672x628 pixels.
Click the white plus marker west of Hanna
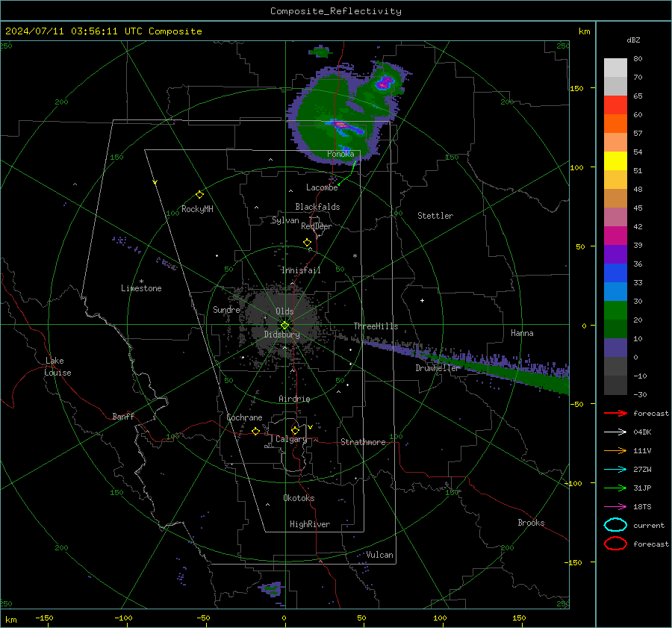click(x=422, y=300)
